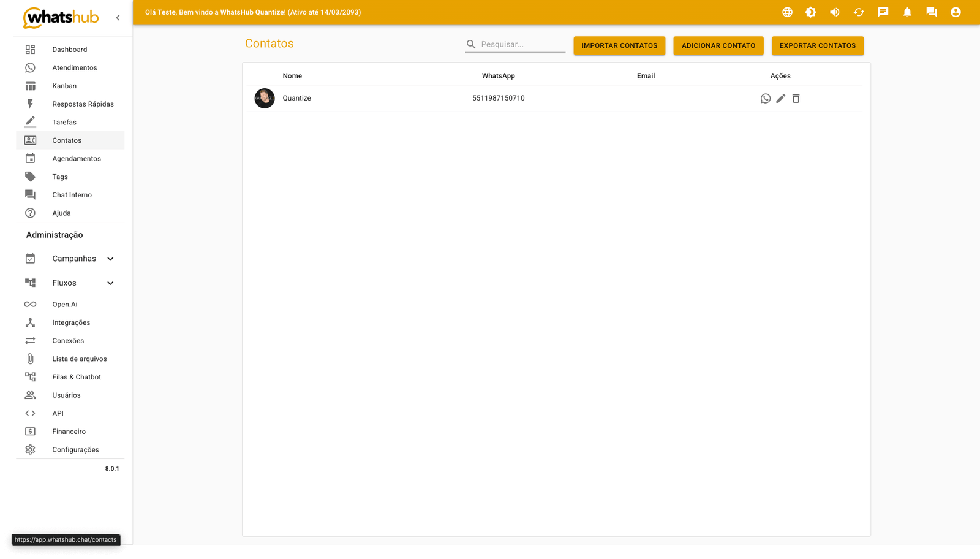Viewport: 980px width, 559px height.
Task: Click the ADICIONAR CONTATO button
Action: pos(718,45)
